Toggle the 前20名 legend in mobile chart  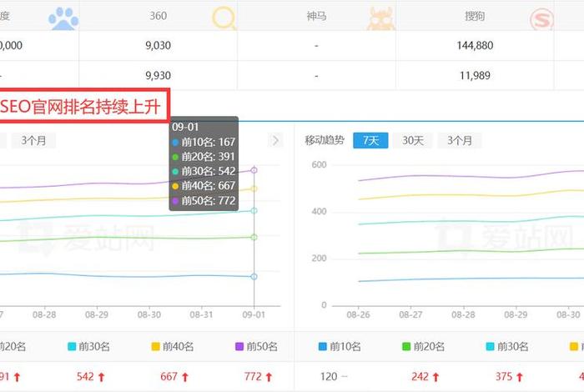(424, 347)
